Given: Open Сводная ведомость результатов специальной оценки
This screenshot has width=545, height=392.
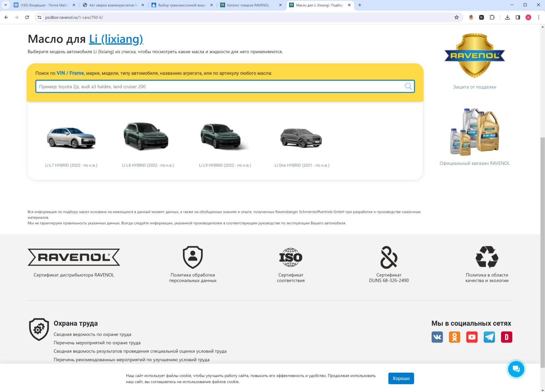Looking at the screenshot, I should [x=140, y=351].
